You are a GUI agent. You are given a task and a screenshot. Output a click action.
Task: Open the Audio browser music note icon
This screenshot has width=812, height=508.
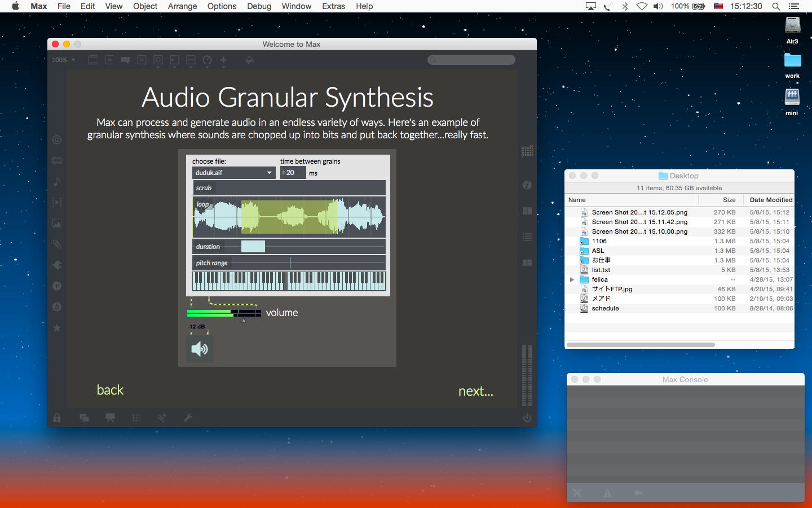pos(57,182)
